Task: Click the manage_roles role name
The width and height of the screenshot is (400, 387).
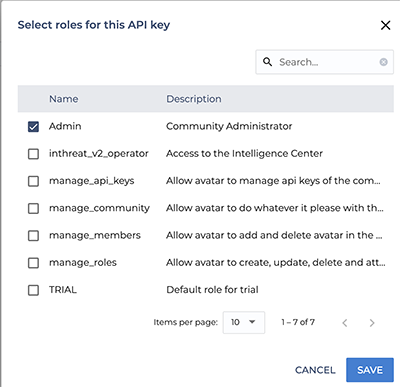Action: [x=83, y=263]
